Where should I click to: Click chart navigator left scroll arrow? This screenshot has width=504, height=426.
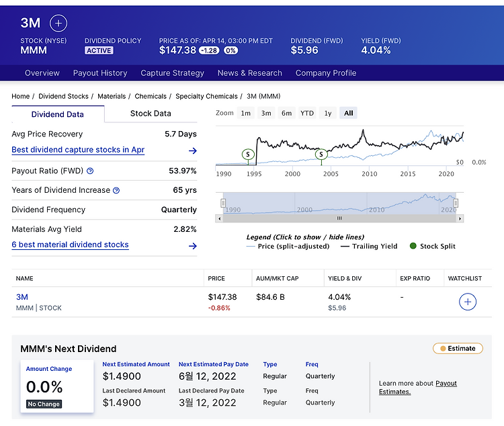point(219,218)
